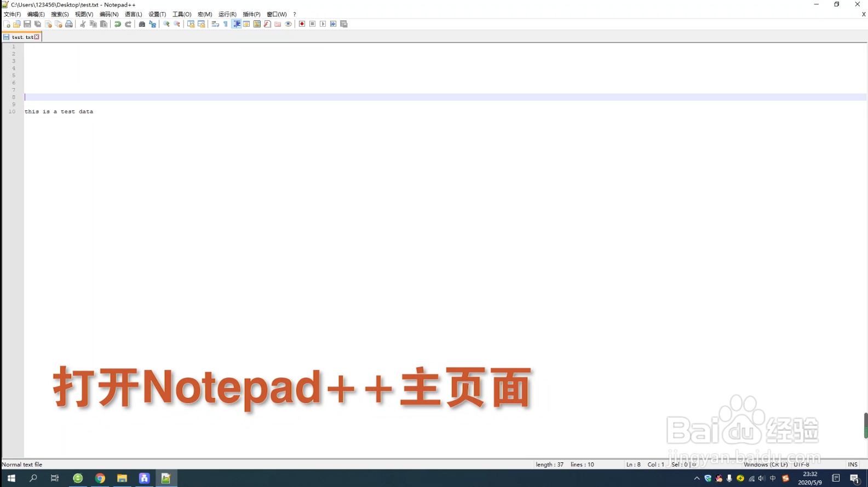Open Find with the binoculars icon
This screenshot has width=868, height=487.
point(142,24)
